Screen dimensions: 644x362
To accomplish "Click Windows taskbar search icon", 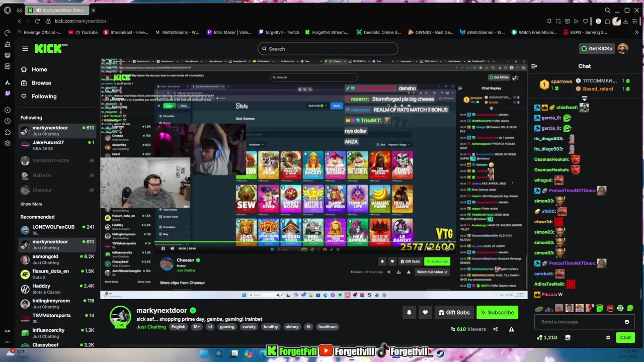I will pos(219,354).
